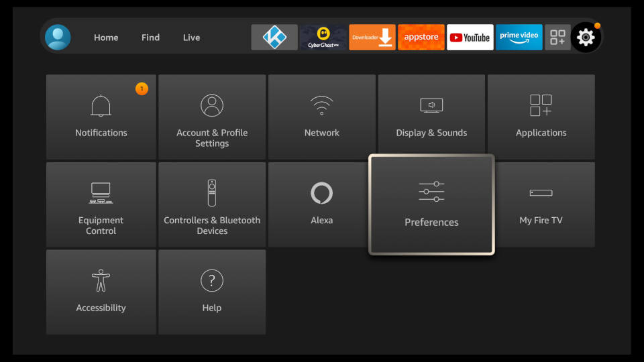The width and height of the screenshot is (644, 362).
Task: Click the orange notification count badge
Action: (142, 88)
